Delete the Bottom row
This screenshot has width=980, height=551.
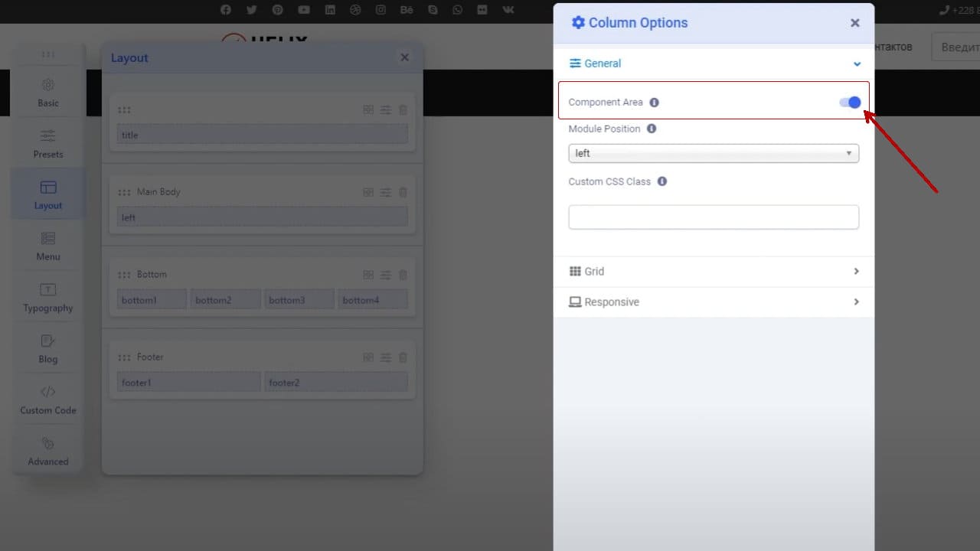pyautogui.click(x=403, y=275)
